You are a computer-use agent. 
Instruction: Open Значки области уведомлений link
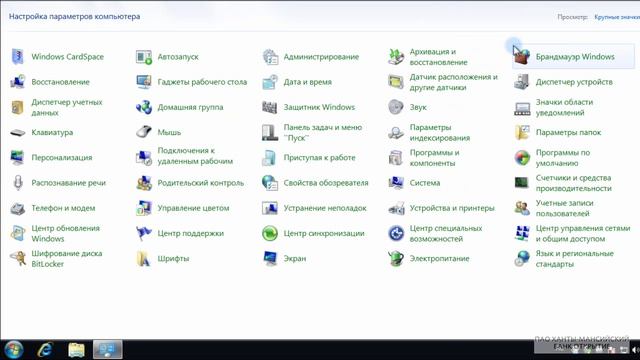(x=564, y=107)
